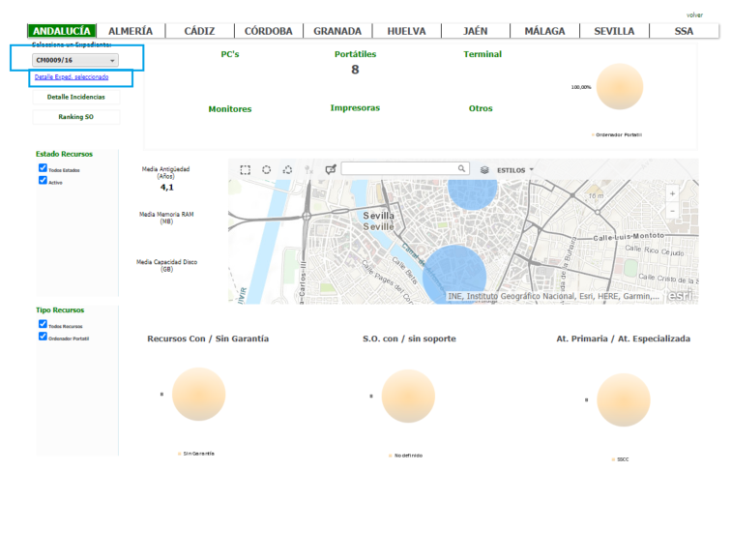
Task: Click the top-right Ordenador Portátil pie chart
Action: [x=620, y=87]
